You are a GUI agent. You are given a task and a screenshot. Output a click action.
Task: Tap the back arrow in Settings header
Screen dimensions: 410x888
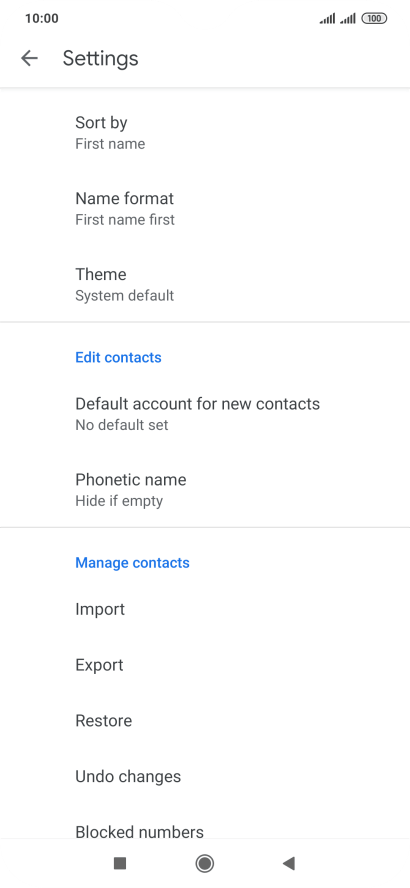pyautogui.click(x=29, y=58)
